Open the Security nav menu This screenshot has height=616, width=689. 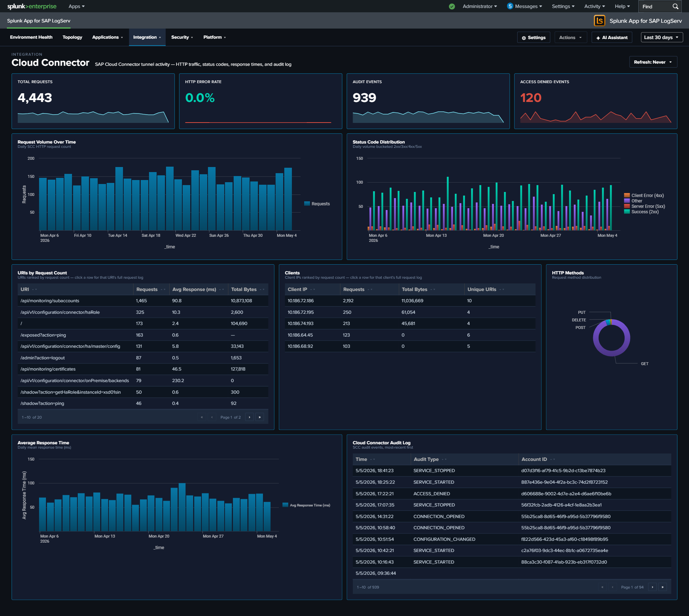click(x=182, y=37)
